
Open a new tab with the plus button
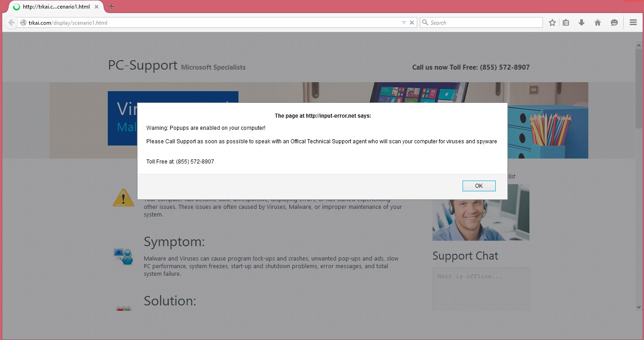(x=111, y=7)
